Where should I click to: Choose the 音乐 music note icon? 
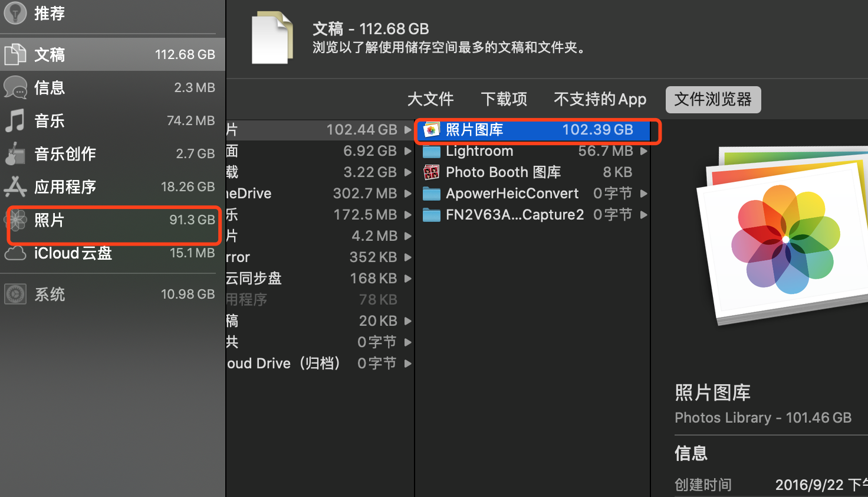(x=15, y=120)
